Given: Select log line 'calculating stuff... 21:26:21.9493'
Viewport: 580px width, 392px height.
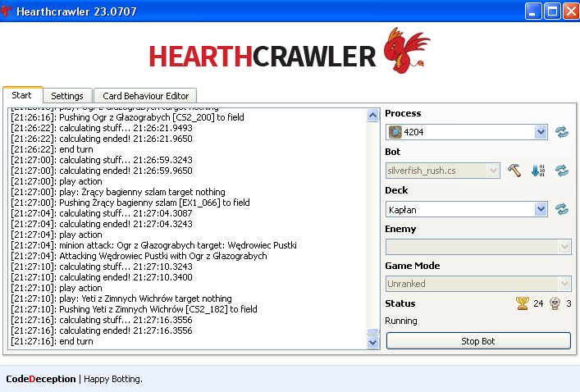Looking at the screenshot, I should click(102, 128).
